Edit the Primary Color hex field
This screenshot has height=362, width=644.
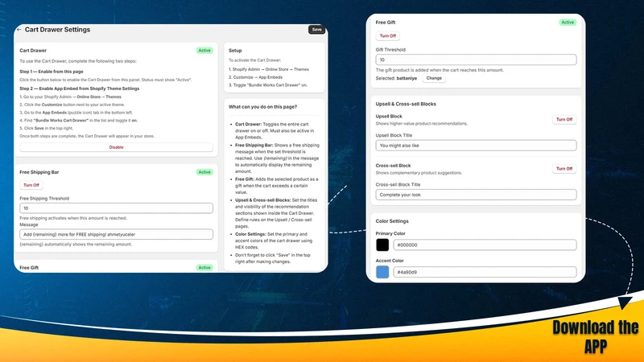[x=485, y=245]
